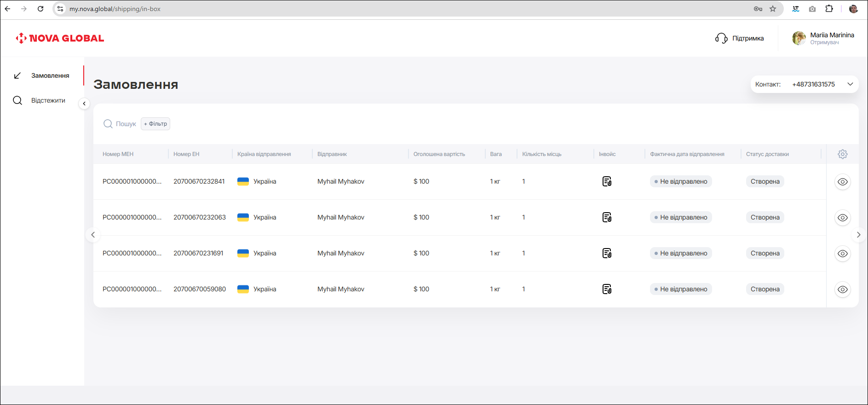Click the browser address bar URL

point(115,9)
